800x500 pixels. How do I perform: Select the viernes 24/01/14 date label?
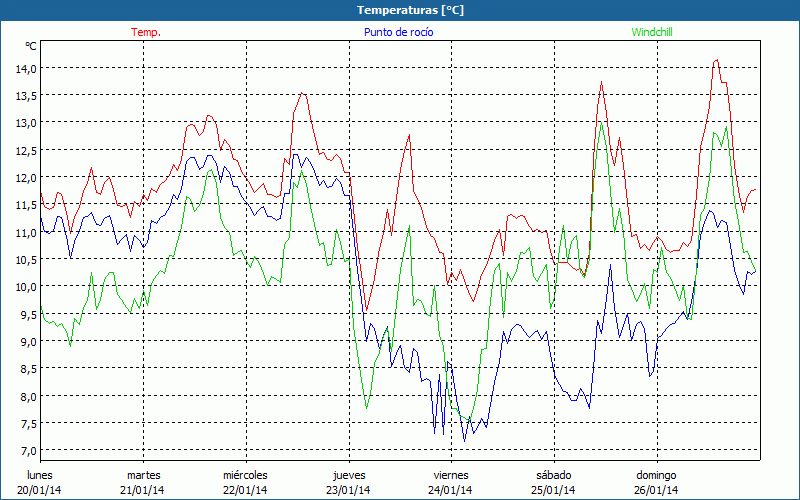point(450,482)
